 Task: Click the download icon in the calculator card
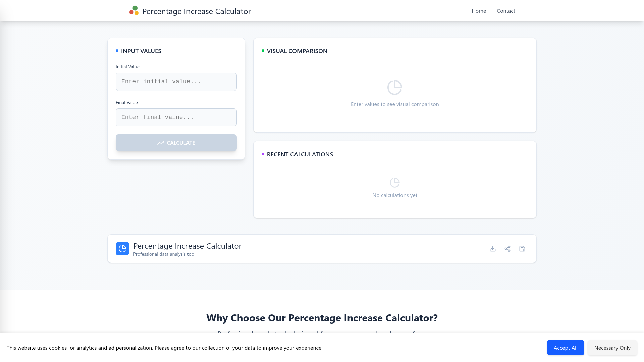pyautogui.click(x=493, y=249)
